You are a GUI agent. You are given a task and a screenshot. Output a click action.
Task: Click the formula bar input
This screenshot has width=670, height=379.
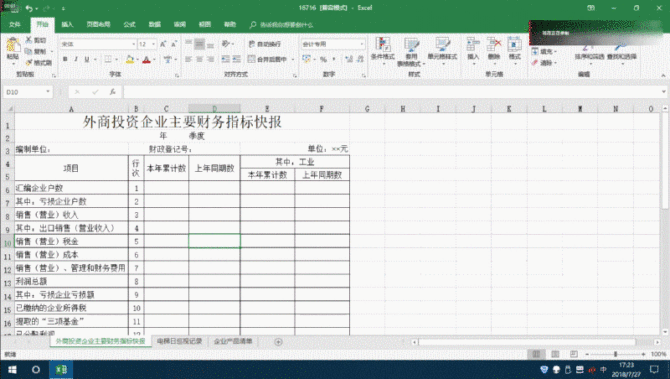[392, 92]
